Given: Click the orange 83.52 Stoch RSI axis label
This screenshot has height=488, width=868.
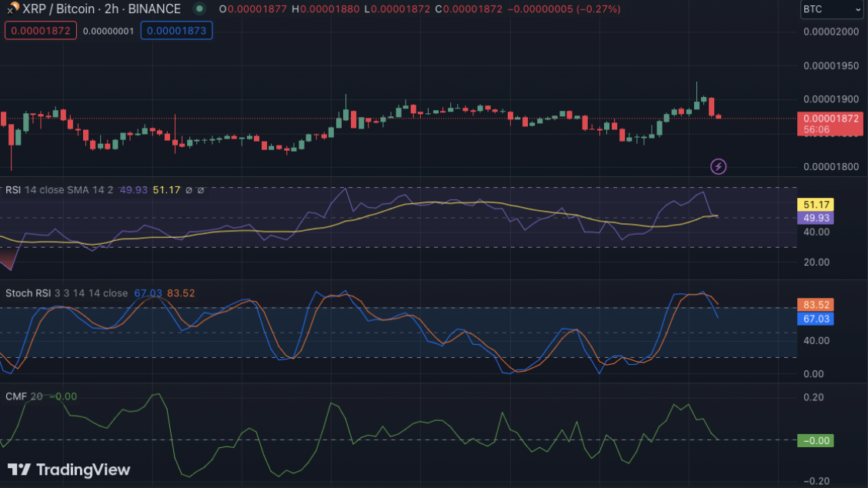Looking at the screenshot, I should [x=816, y=305].
